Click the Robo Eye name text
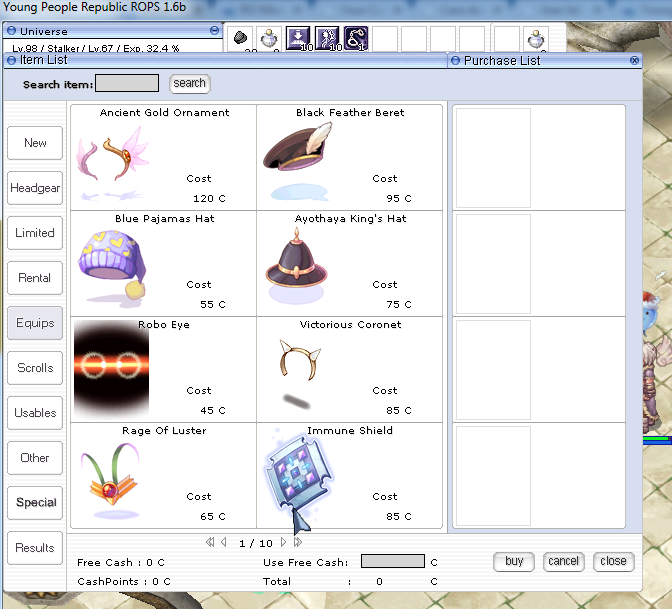This screenshot has width=672, height=609. click(x=164, y=324)
